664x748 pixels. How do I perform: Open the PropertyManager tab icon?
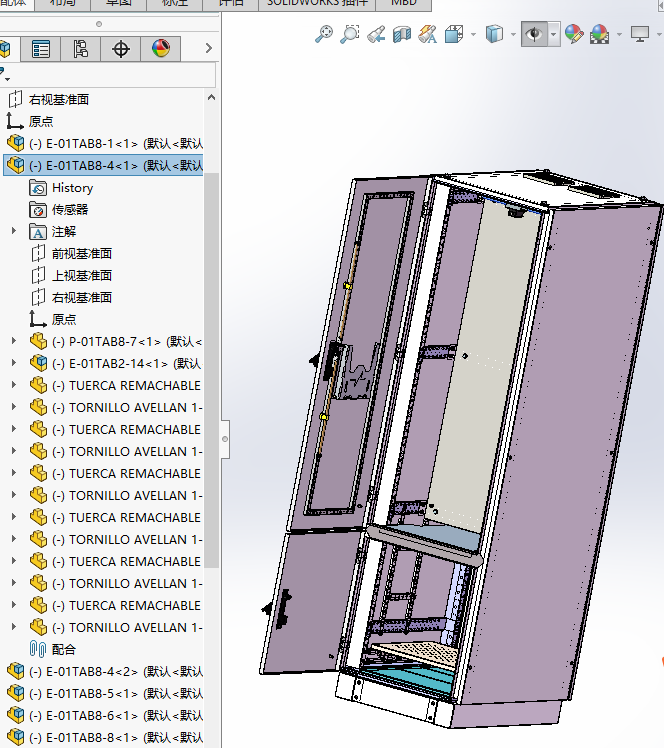pyautogui.click(x=41, y=49)
